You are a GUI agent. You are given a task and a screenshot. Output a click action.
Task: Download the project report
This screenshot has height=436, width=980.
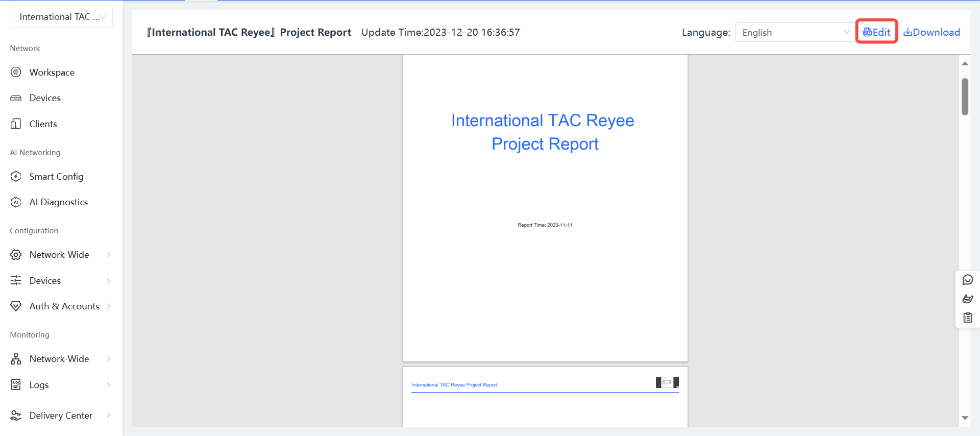932,32
